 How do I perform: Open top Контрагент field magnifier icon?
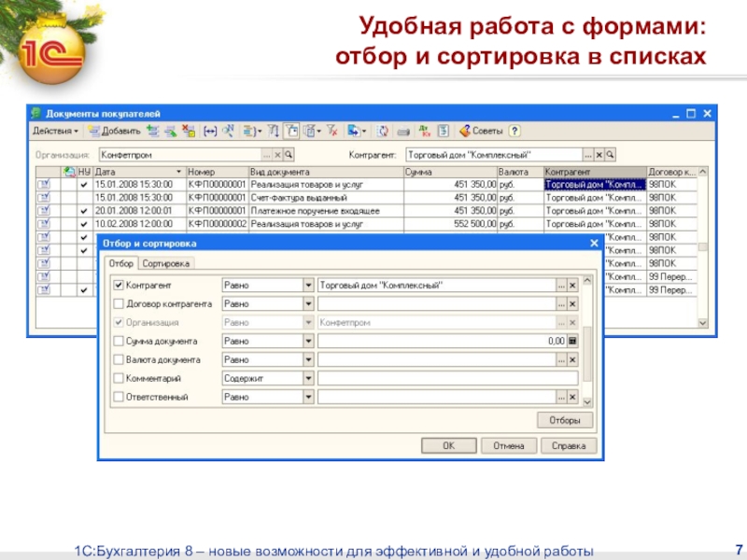(610, 155)
